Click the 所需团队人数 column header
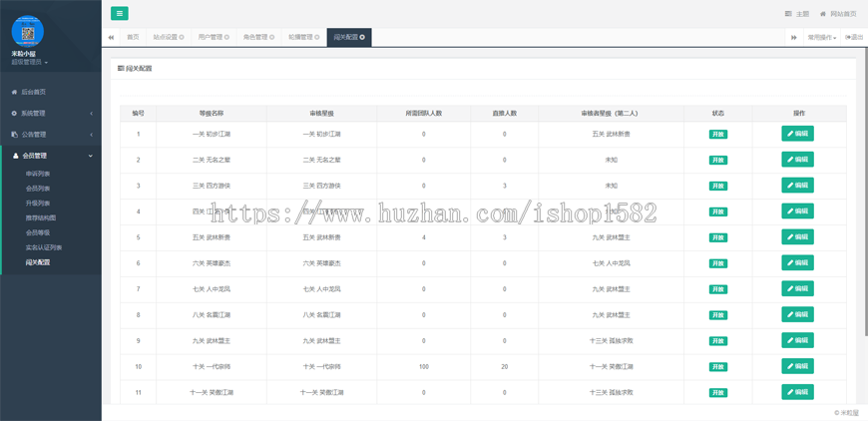The height and width of the screenshot is (421, 868). 423,114
